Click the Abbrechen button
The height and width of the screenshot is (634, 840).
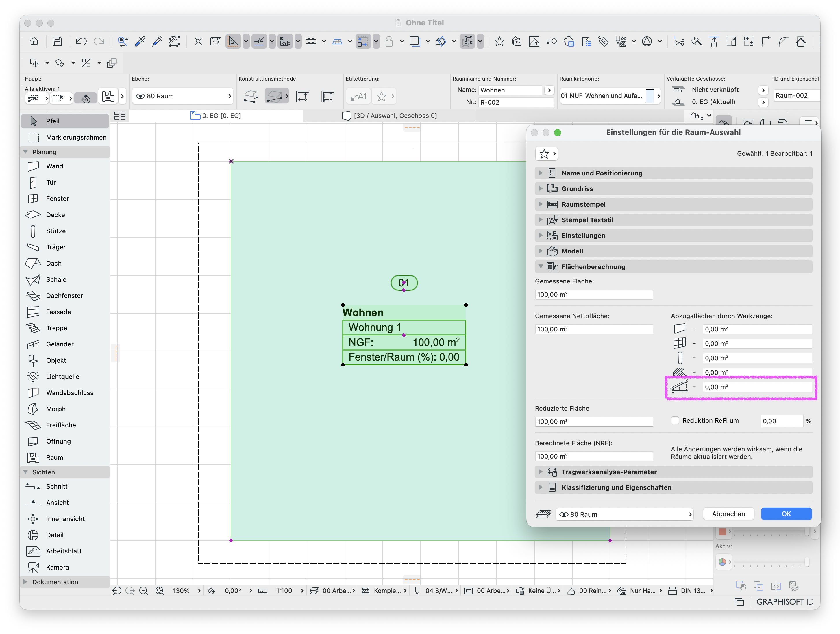[x=728, y=514]
